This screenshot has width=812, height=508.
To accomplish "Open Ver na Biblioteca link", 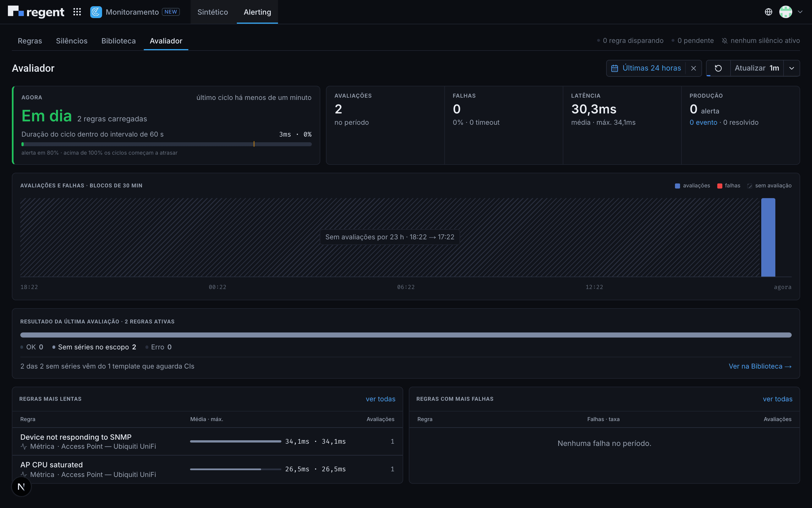I will coord(760,366).
